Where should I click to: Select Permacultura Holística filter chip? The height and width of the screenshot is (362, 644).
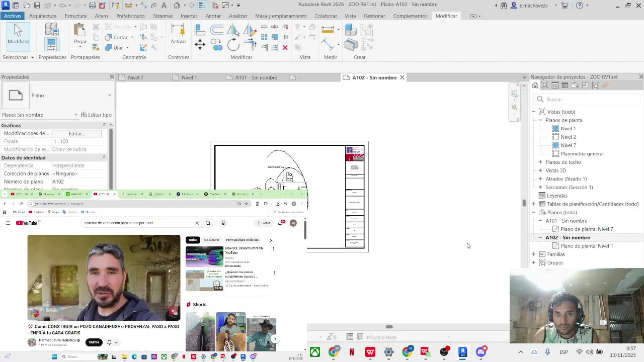pyautogui.click(x=242, y=240)
